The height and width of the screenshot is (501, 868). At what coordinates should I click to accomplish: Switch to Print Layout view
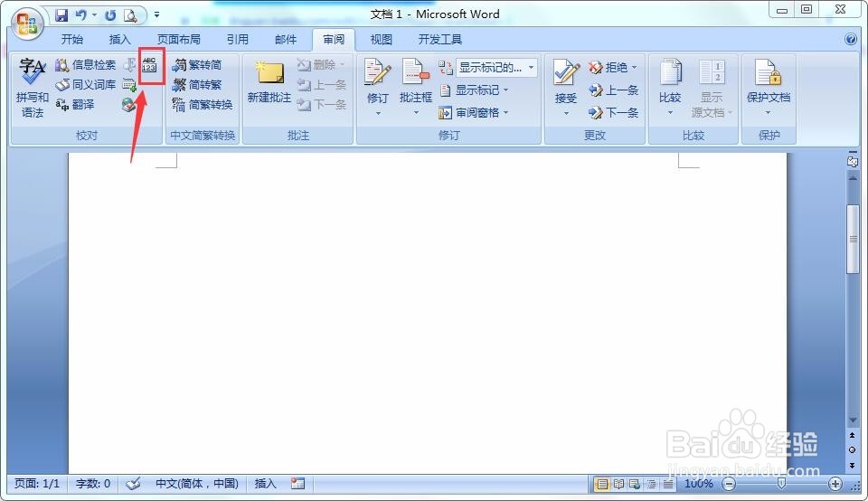tap(602, 485)
